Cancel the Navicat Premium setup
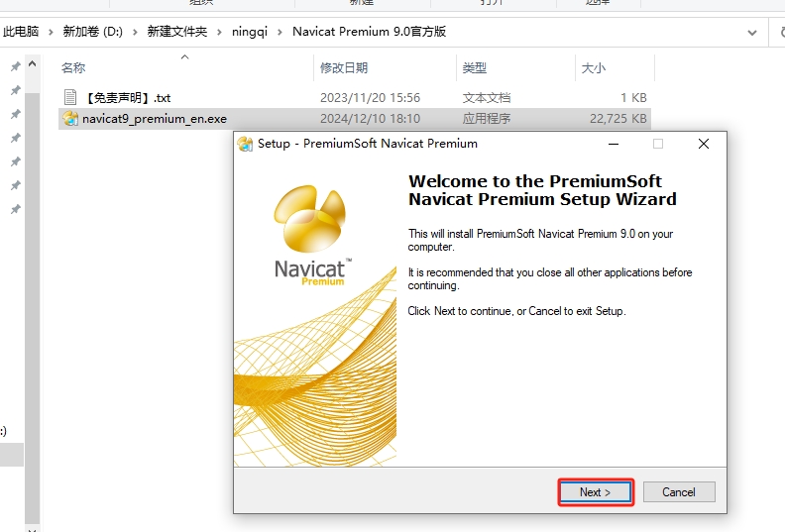This screenshot has width=785, height=532. pos(679,492)
